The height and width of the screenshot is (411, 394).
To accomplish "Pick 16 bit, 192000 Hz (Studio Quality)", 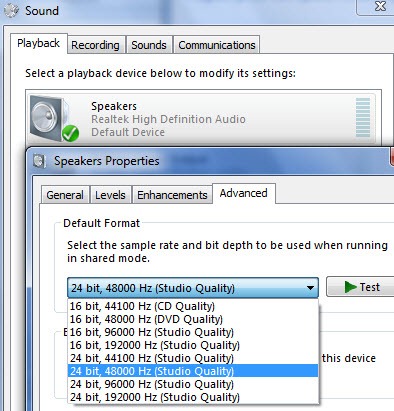I will pyautogui.click(x=193, y=345).
